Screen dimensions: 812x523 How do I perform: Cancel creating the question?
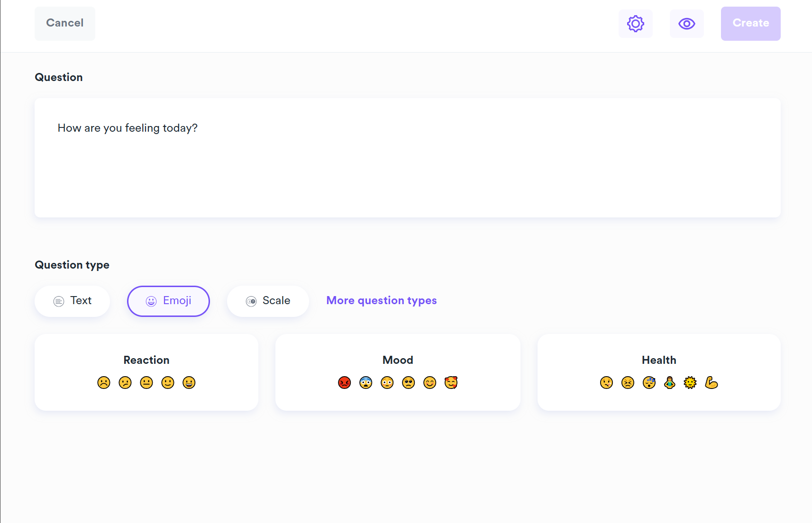(65, 23)
